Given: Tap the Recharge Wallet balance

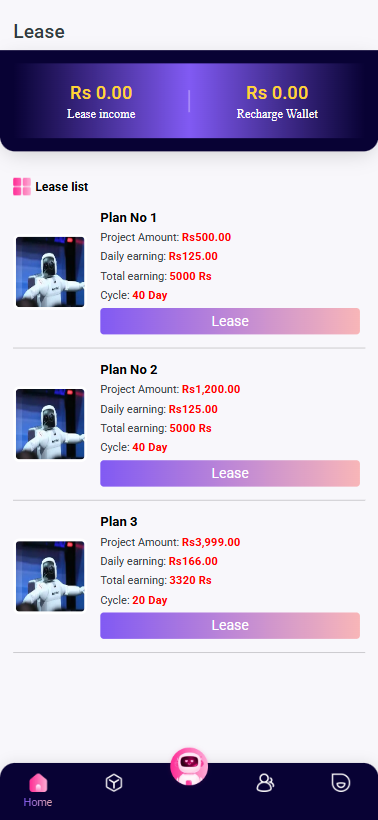Looking at the screenshot, I should point(277,93).
